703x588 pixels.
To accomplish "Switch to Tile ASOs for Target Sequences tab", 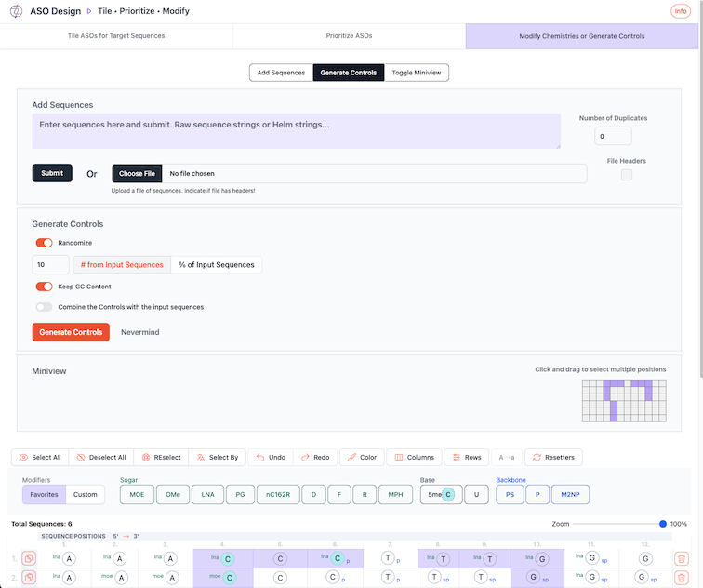I will pyautogui.click(x=116, y=36).
